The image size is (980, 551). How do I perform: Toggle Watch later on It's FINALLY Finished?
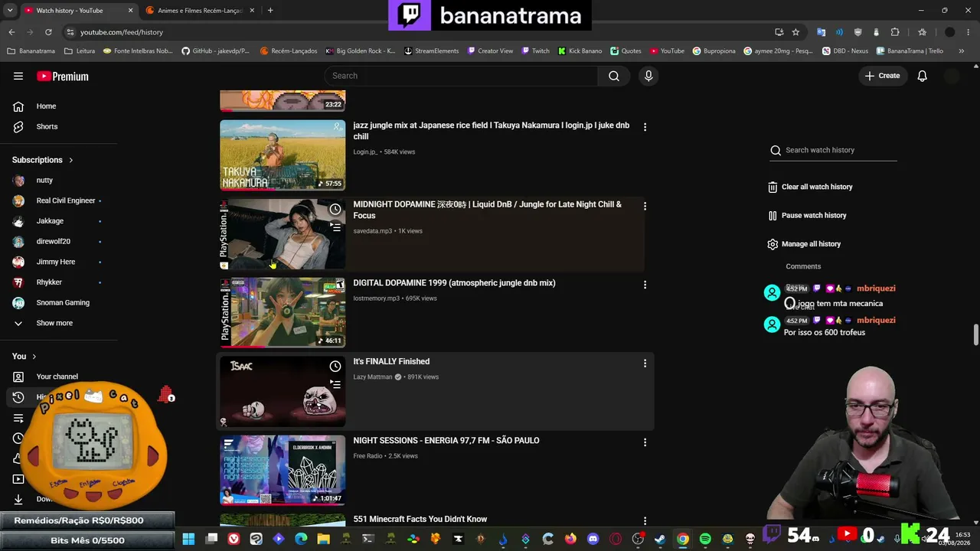pyautogui.click(x=335, y=367)
